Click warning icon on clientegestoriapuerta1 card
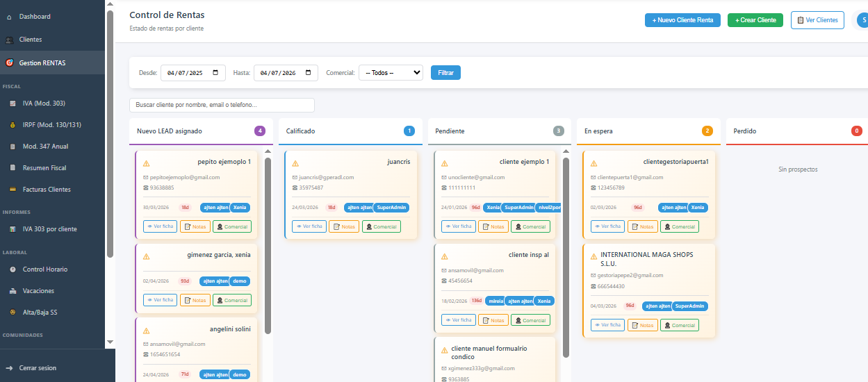This screenshot has height=382, width=868. [594, 164]
